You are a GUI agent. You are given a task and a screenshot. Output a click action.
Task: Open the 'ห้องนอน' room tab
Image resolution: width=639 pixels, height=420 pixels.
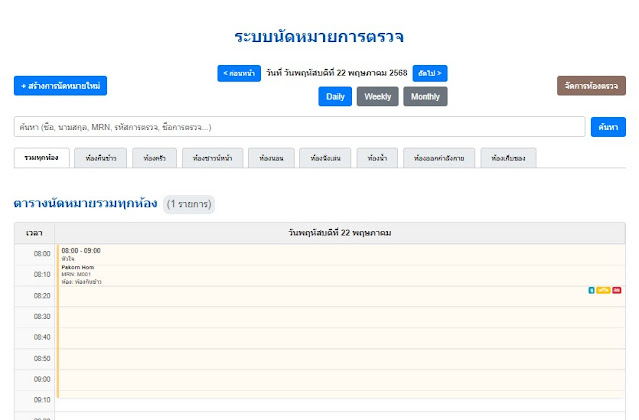(x=271, y=158)
